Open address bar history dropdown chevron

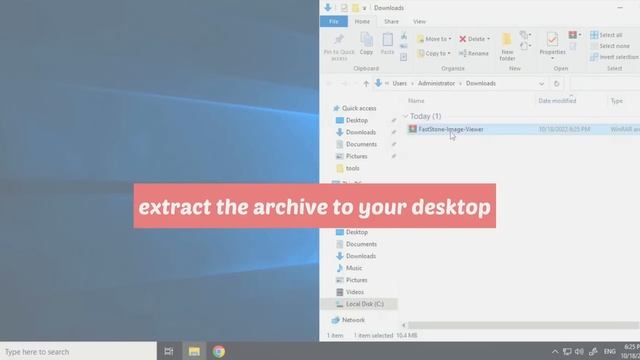click(542, 84)
